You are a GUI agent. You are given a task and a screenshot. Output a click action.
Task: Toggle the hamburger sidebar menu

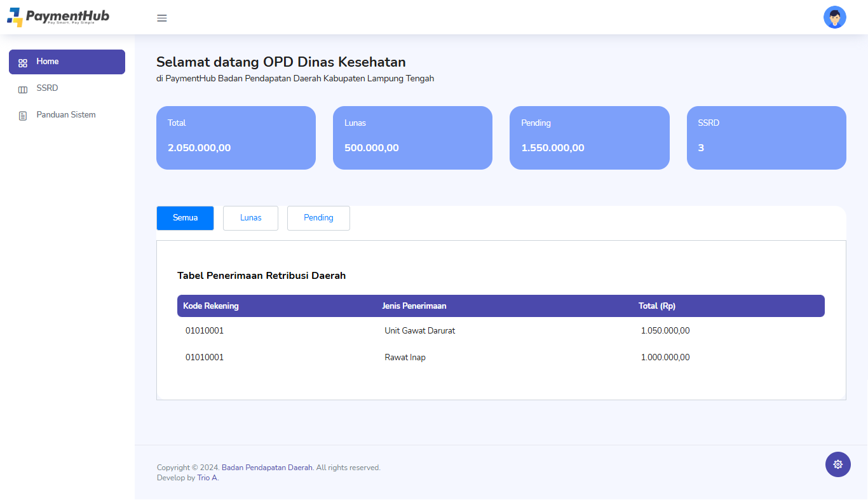(162, 18)
